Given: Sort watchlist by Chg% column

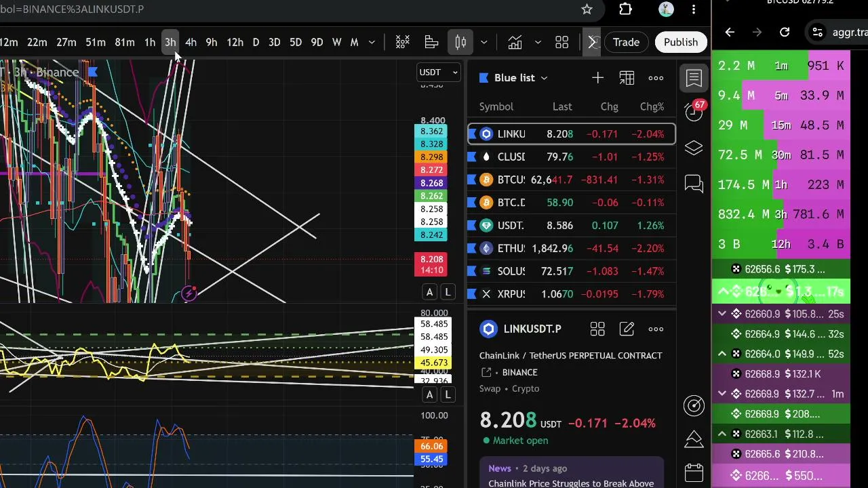Looking at the screenshot, I should 652,106.
